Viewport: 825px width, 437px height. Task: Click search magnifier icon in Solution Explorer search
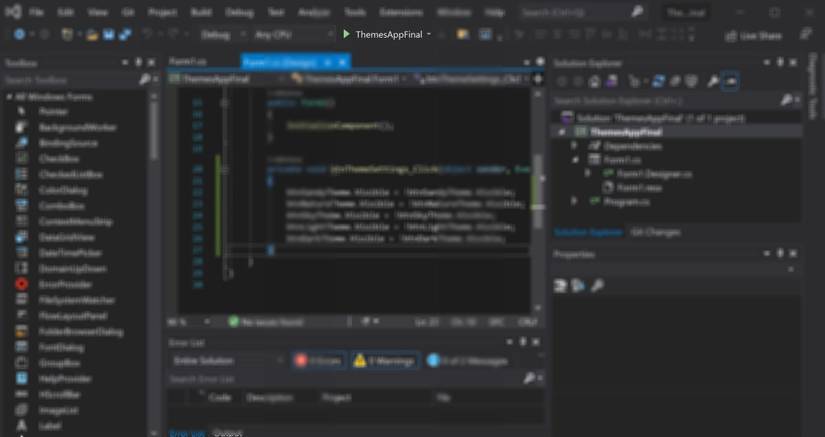pyautogui.click(x=787, y=100)
